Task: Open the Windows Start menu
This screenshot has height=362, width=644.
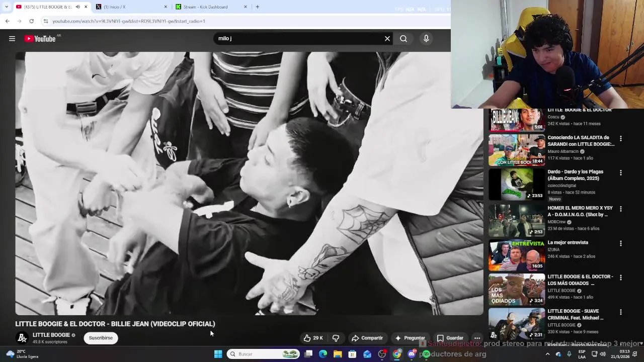Action: [x=218, y=354]
